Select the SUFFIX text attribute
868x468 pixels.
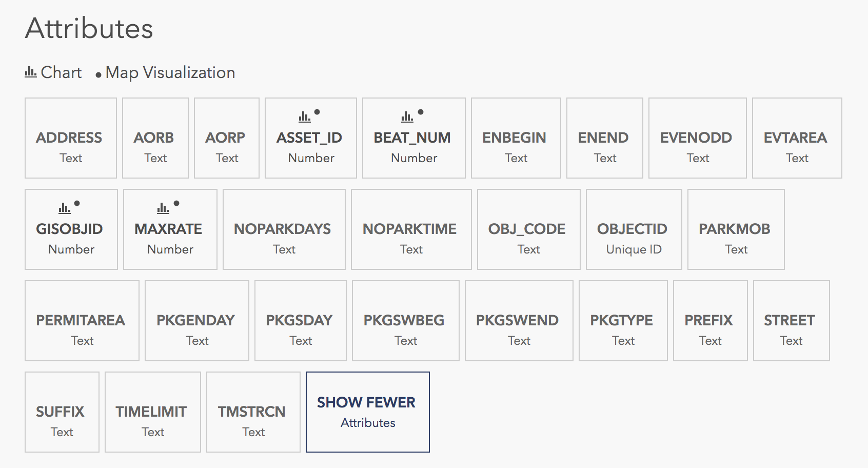point(62,413)
